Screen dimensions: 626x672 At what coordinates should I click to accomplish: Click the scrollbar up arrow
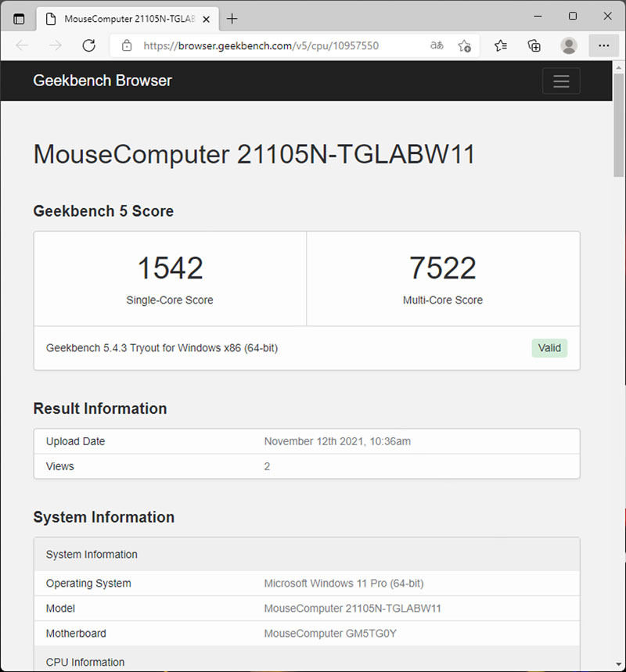coord(618,67)
